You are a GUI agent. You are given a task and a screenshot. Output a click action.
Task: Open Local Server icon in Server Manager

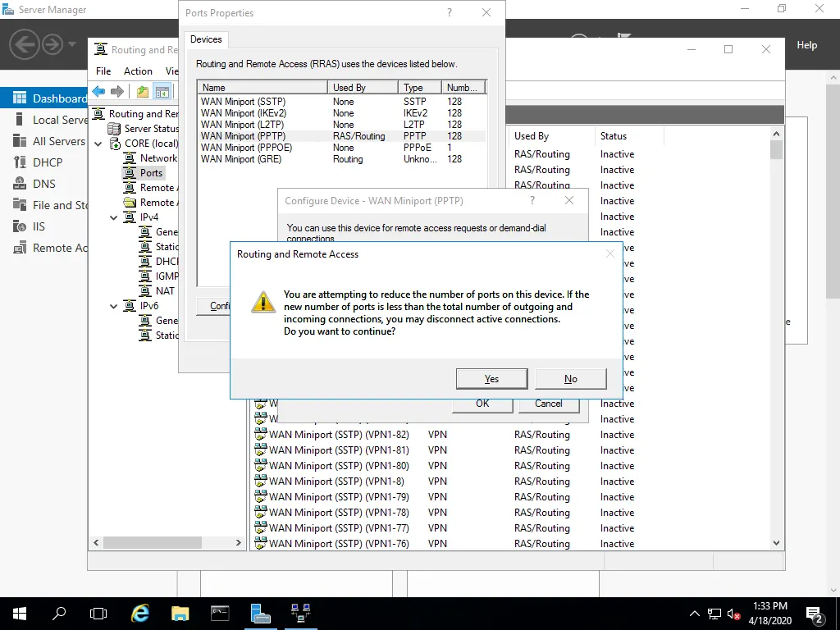[x=20, y=120]
